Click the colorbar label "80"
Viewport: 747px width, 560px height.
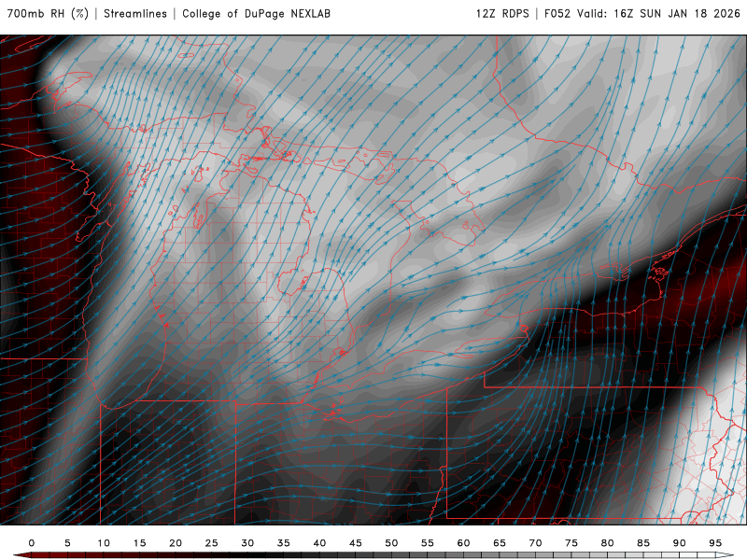tap(608, 543)
